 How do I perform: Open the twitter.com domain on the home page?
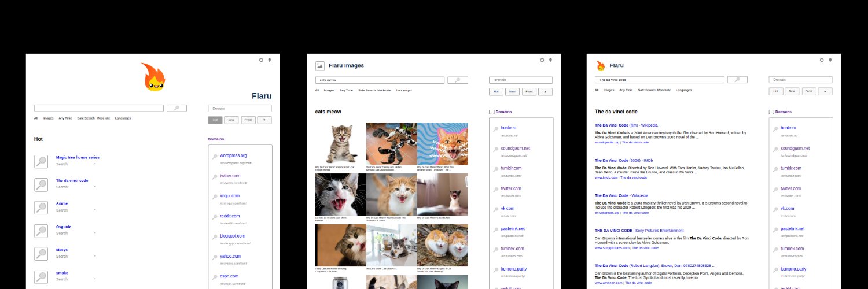(x=230, y=176)
